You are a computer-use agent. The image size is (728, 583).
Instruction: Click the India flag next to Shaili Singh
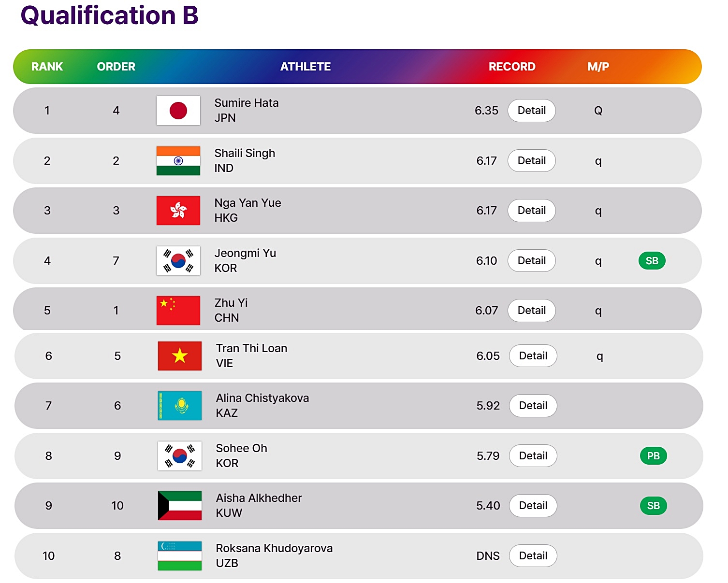[178, 161]
